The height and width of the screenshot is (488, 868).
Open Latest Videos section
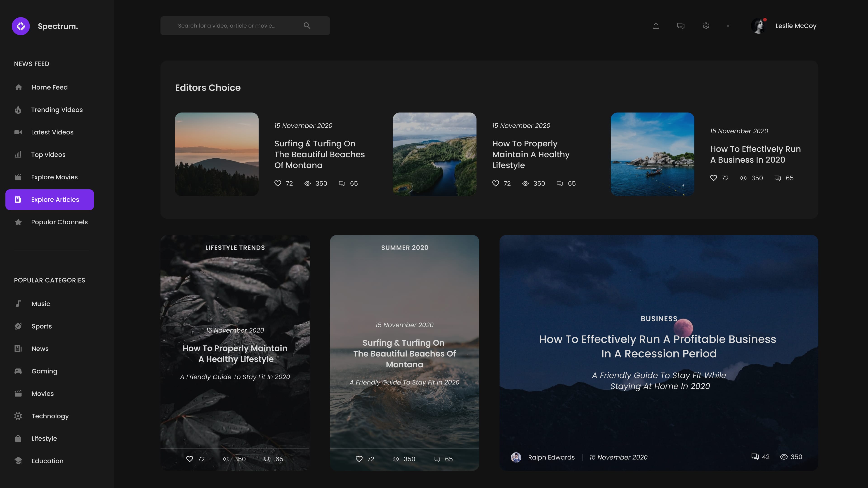(x=50, y=132)
